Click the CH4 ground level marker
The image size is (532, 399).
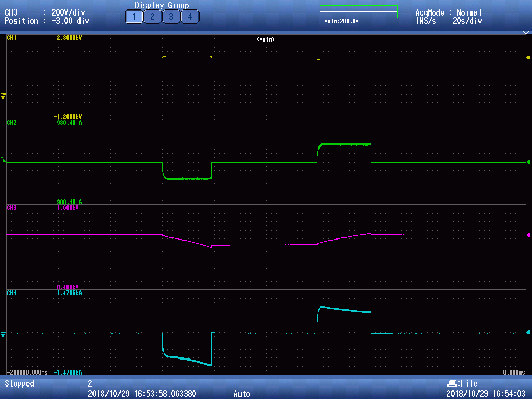pos(4,333)
